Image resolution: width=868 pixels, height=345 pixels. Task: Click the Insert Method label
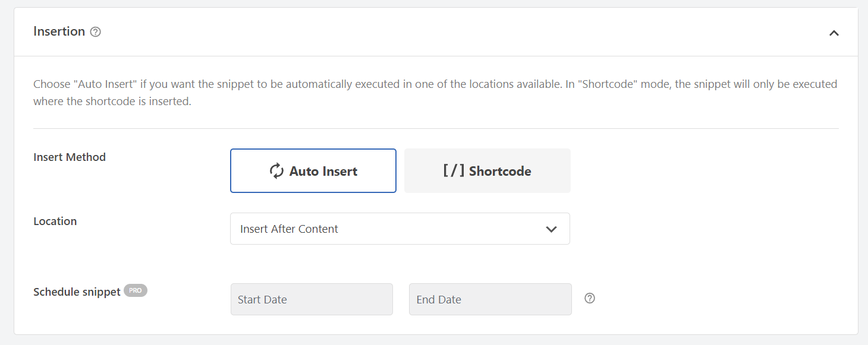pyautogui.click(x=70, y=157)
